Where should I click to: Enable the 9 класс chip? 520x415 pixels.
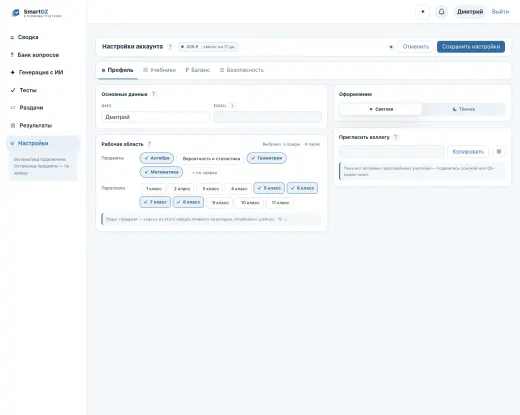[x=220, y=202]
